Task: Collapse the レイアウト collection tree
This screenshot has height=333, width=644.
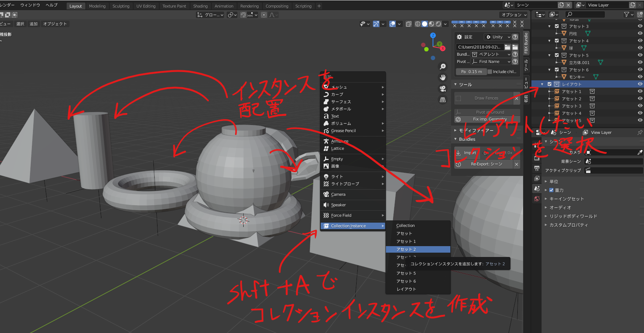Action: (x=542, y=84)
